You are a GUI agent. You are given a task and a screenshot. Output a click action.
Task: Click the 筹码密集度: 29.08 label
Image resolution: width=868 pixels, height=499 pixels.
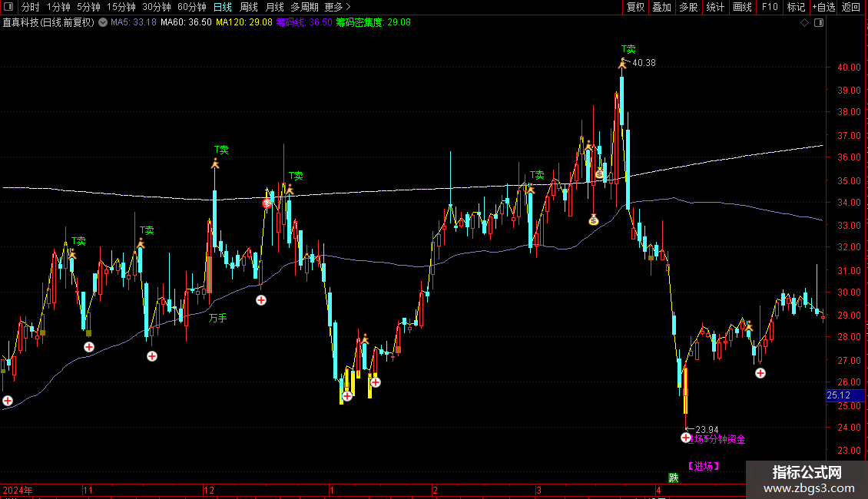tap(373, 23)
